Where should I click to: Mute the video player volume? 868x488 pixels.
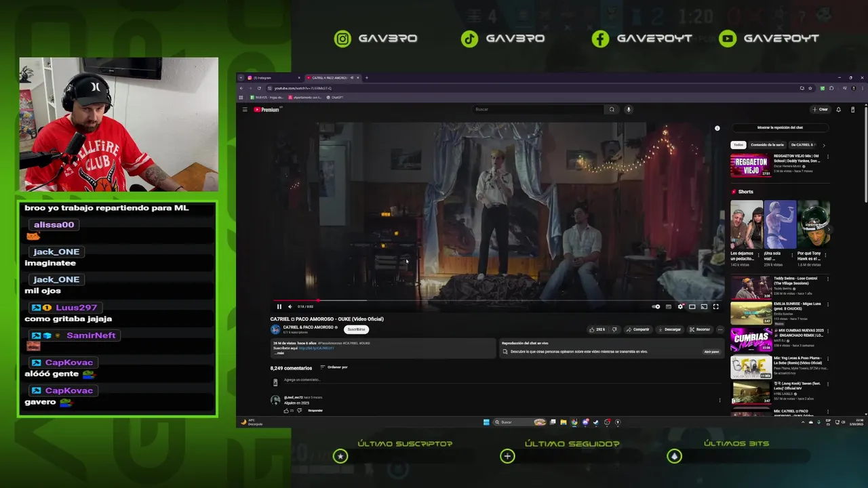tap(290, 306)
